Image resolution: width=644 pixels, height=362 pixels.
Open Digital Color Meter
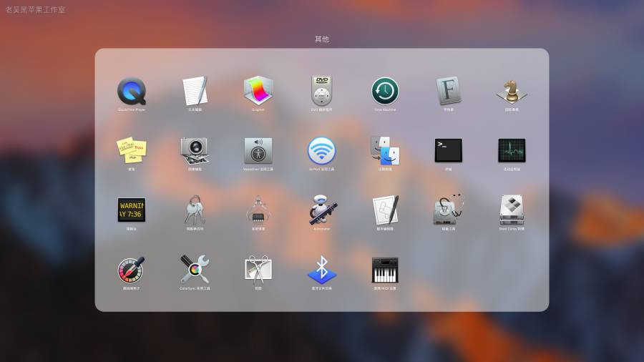pyautogui.click(x=132, y=270)
